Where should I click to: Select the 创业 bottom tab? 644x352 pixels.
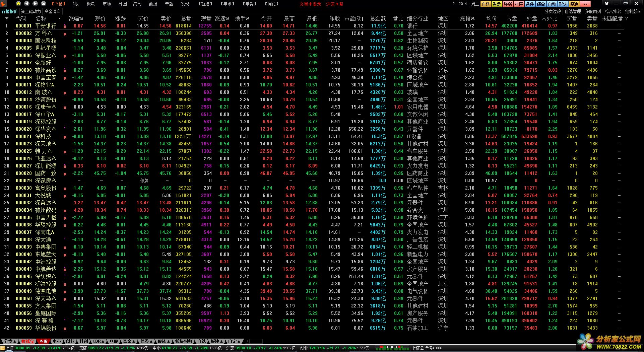[70, 341]
